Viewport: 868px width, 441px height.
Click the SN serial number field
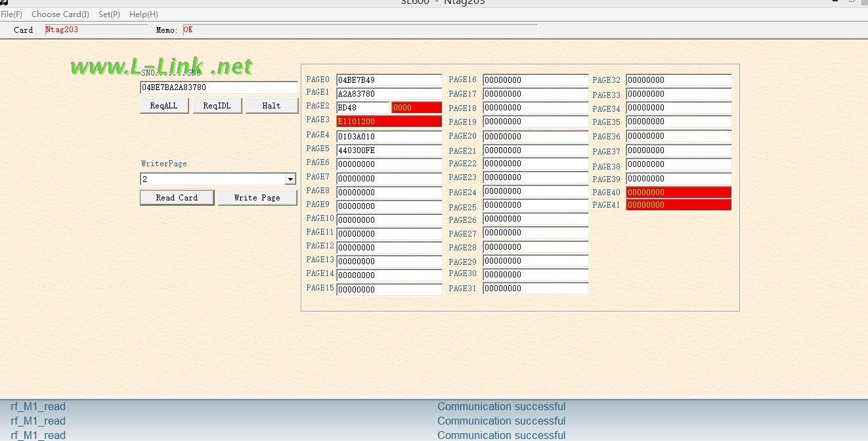(218, 87)
